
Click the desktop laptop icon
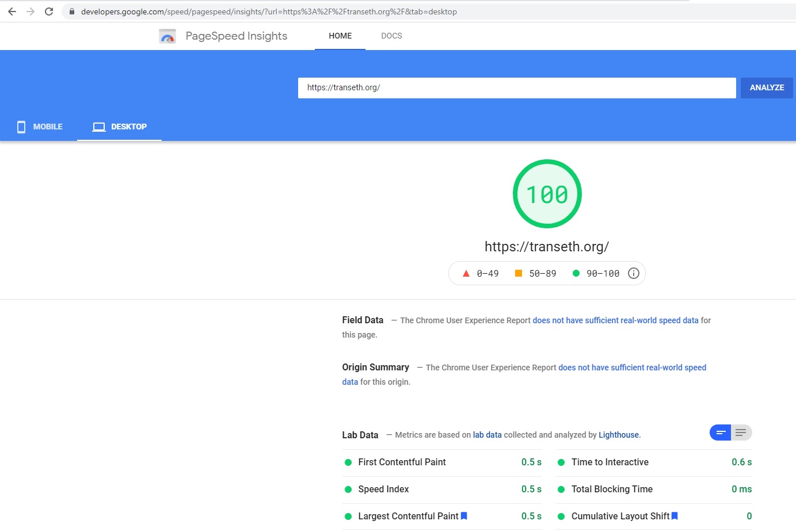99,127
